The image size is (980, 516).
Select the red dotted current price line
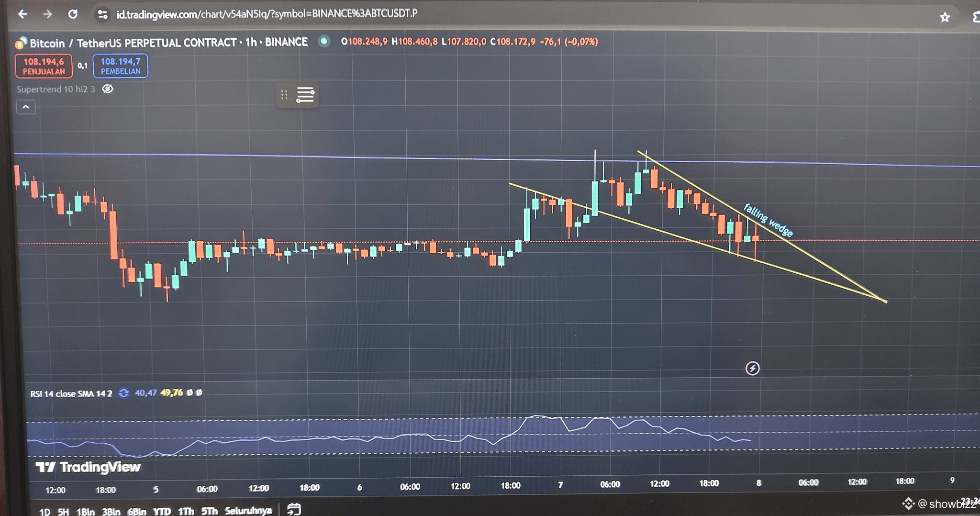pos(498,242)
